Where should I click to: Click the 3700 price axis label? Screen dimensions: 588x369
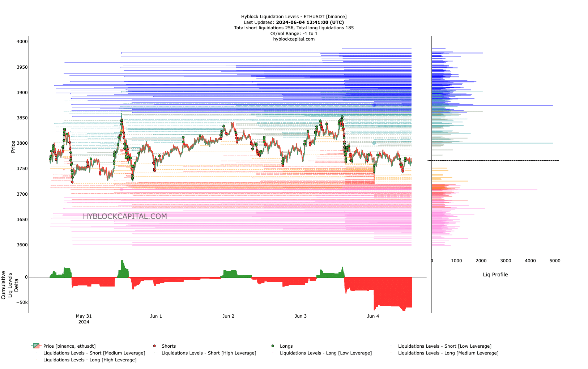point(22,194)
